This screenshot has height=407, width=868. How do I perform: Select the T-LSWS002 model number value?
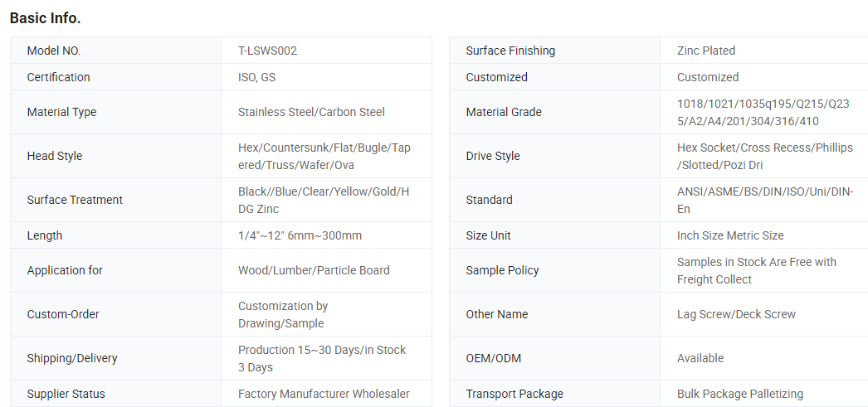pos(267,51)
